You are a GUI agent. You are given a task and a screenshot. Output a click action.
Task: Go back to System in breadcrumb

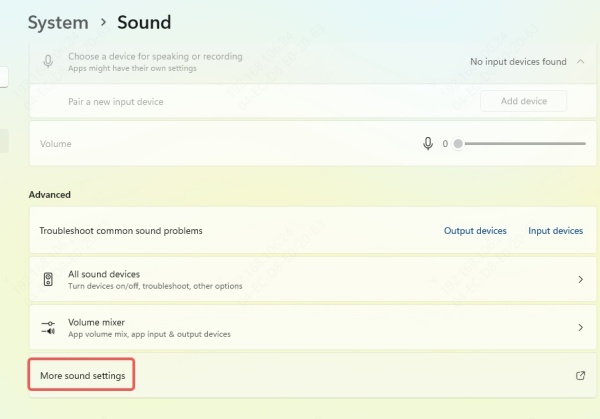pyautogui.click(x=58, y=22)
